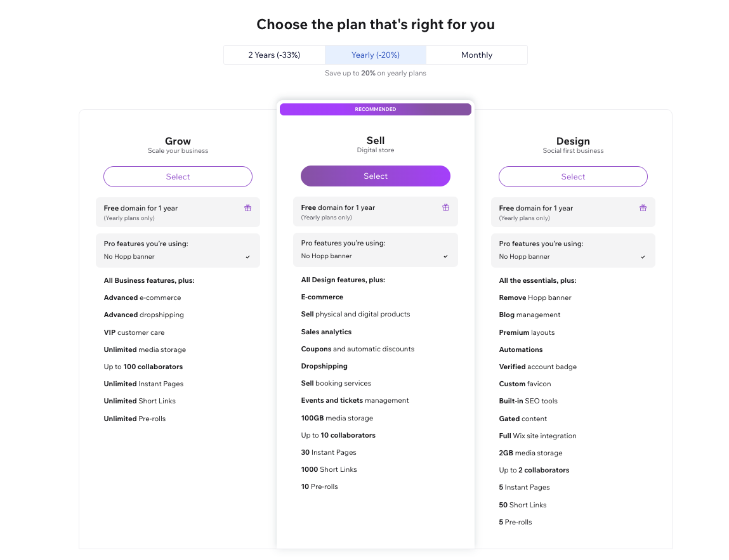729x560 pixels.
Task: Expand Grow's Free domain for 1 year row
Action: tap(178, 212)
